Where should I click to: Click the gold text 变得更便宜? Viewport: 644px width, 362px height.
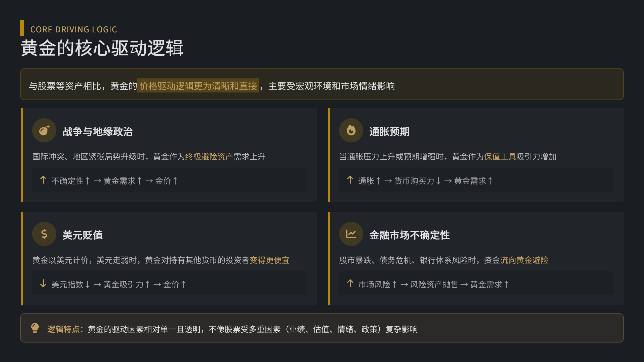click(x=269, y=260)
